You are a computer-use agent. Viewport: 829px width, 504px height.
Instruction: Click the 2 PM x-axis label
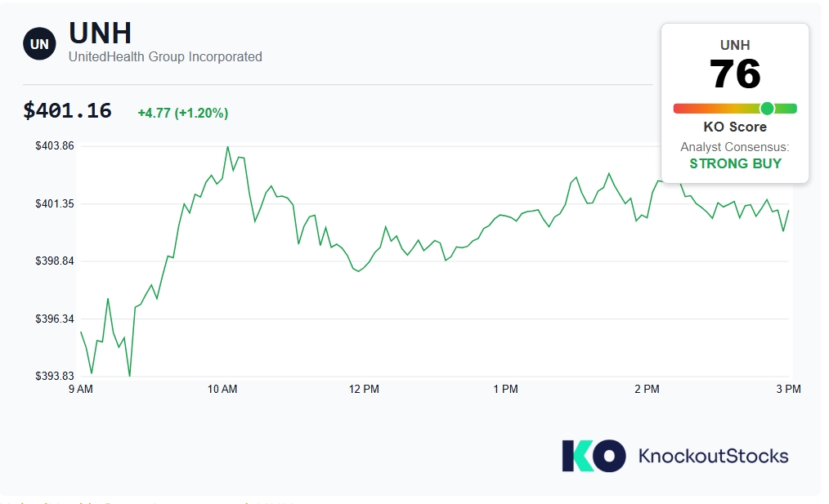[x=648, y=390]
